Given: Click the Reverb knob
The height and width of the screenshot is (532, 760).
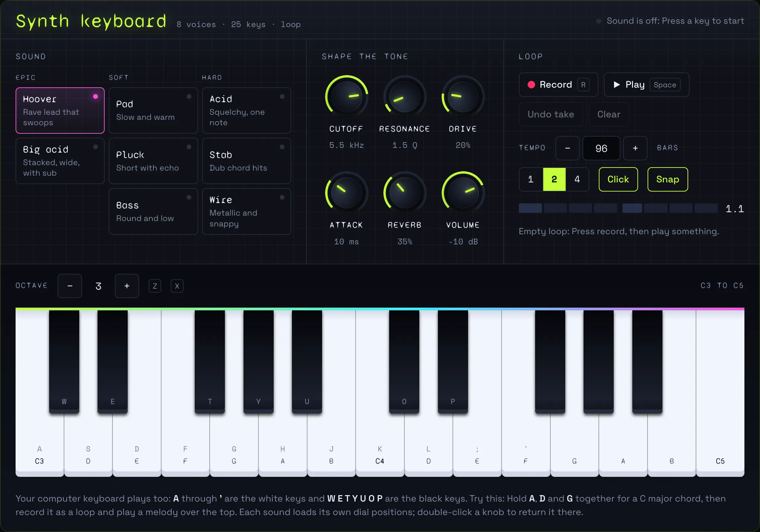Looking at the screenshot, I should [405, 193].
